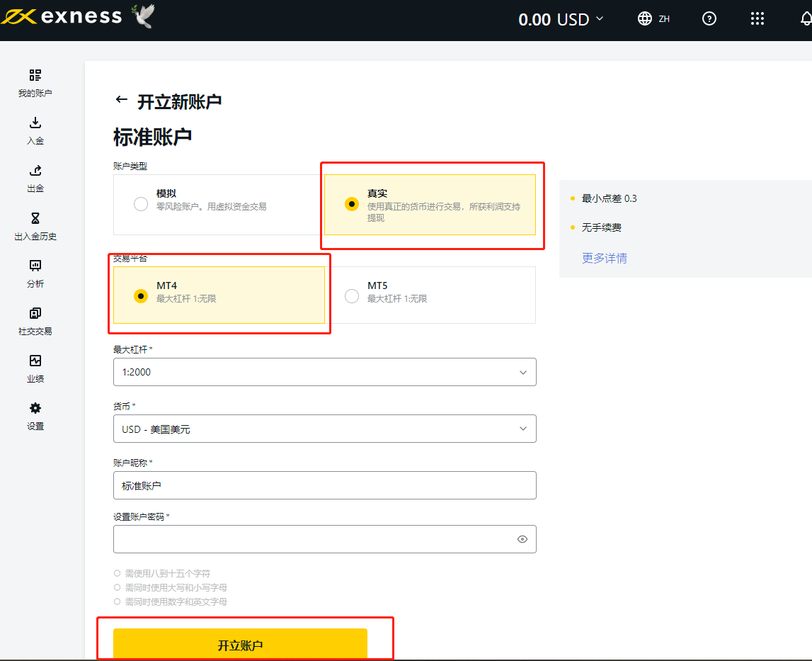Click the globe language icon
Screen dimensions: 812x661
[645, 19]
